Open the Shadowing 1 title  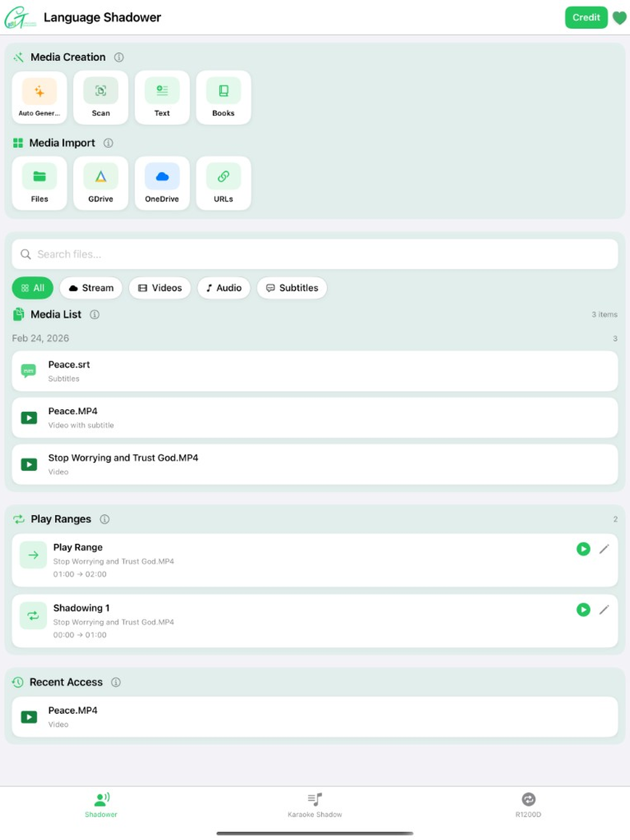81,608
